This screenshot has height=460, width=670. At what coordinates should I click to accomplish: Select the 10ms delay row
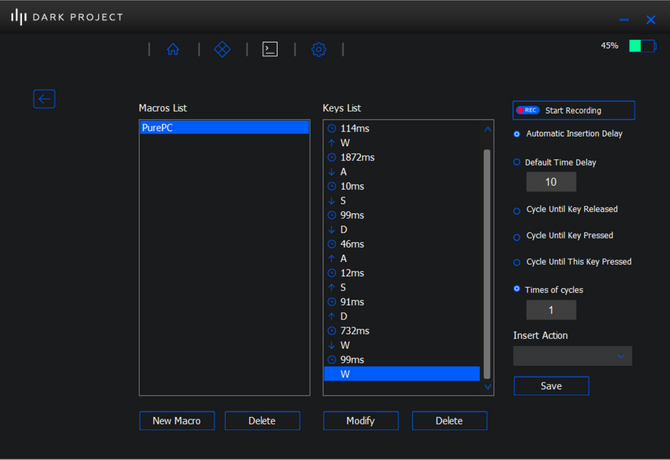point(402,186)
